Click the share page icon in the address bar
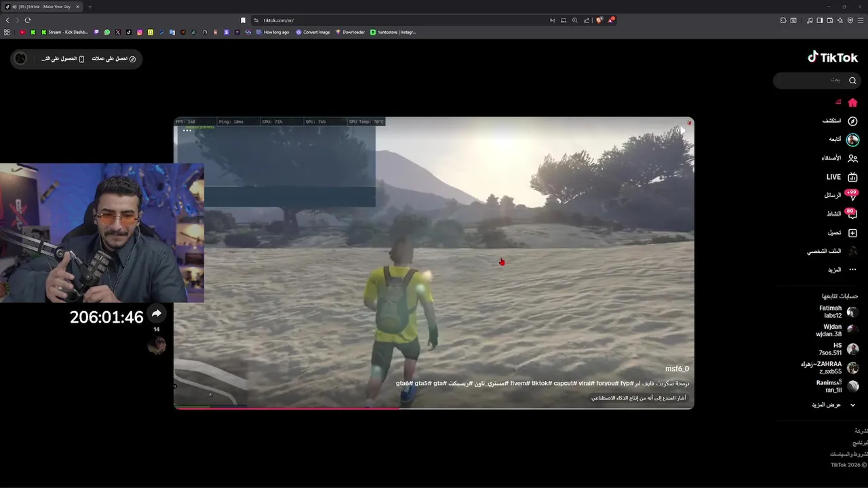Image resolution: width=868 pixels, height=488 pixels. click(x=587, y=20)
